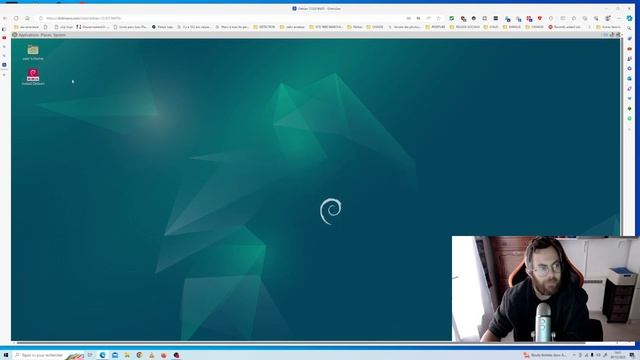Open the VLC cone icon on taskbar

pos(151,355)
